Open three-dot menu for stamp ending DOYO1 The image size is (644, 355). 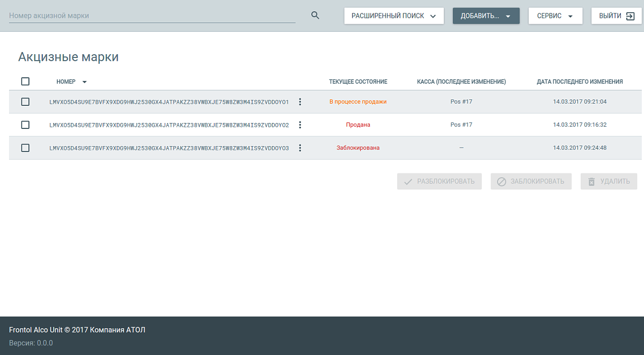[x=300, y=102]
